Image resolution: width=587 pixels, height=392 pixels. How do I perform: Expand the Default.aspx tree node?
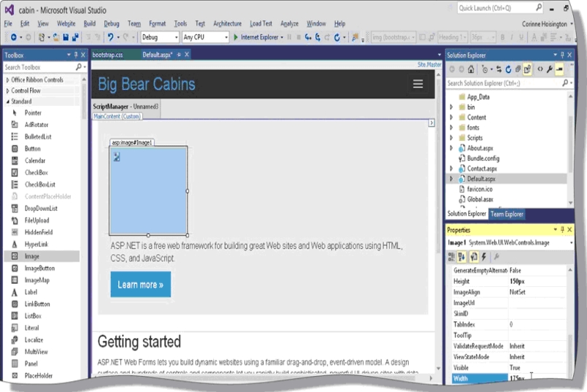(x=451, y=179)
